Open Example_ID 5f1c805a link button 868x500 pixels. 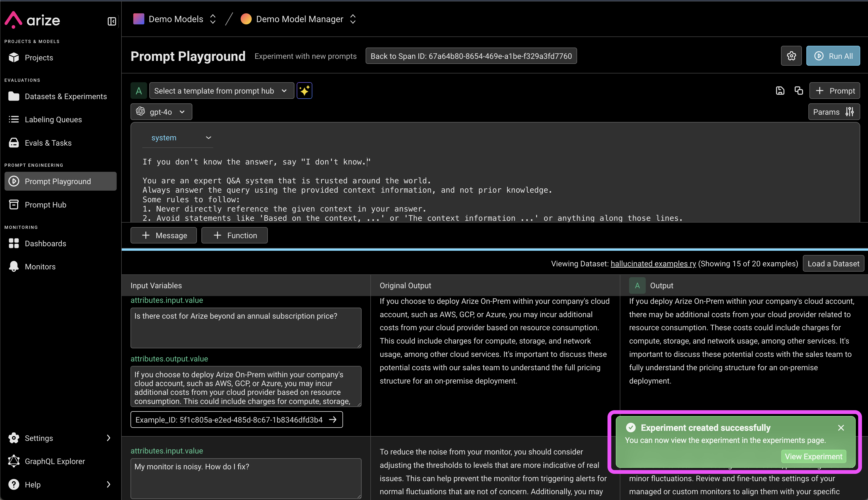(x=236, y=420)
